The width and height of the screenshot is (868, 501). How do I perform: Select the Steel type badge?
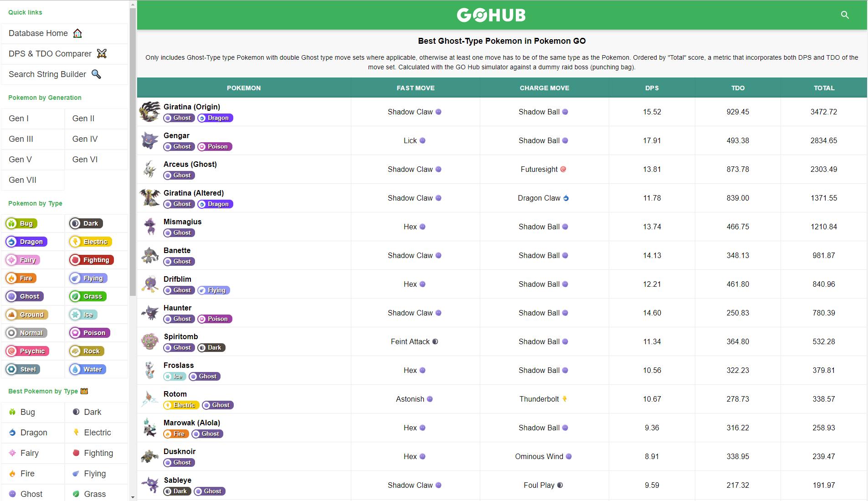coord(23,369)
